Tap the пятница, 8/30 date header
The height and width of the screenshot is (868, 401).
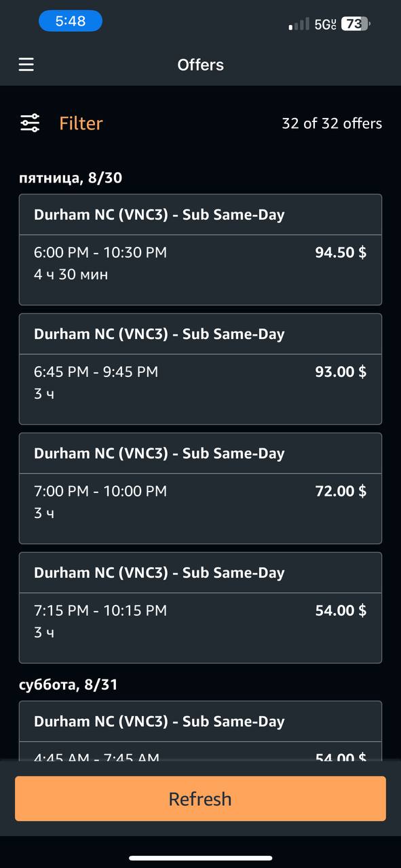(x=71, y=178)
